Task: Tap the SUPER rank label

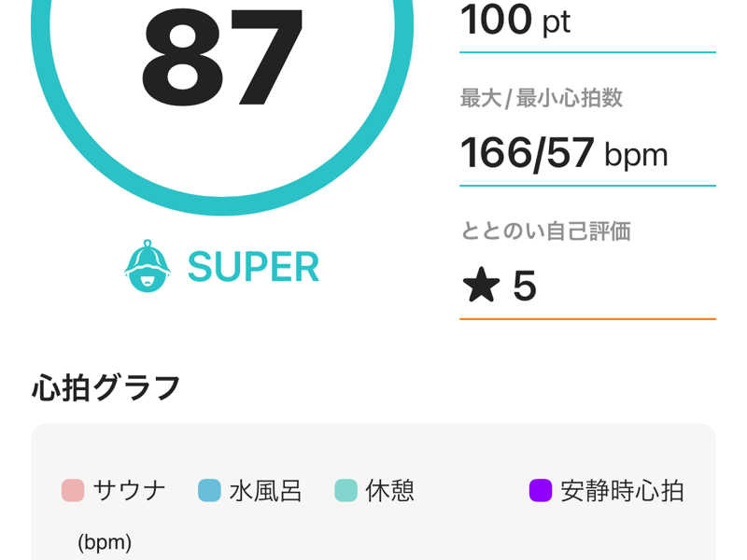Action: click(x=253, y=267)
